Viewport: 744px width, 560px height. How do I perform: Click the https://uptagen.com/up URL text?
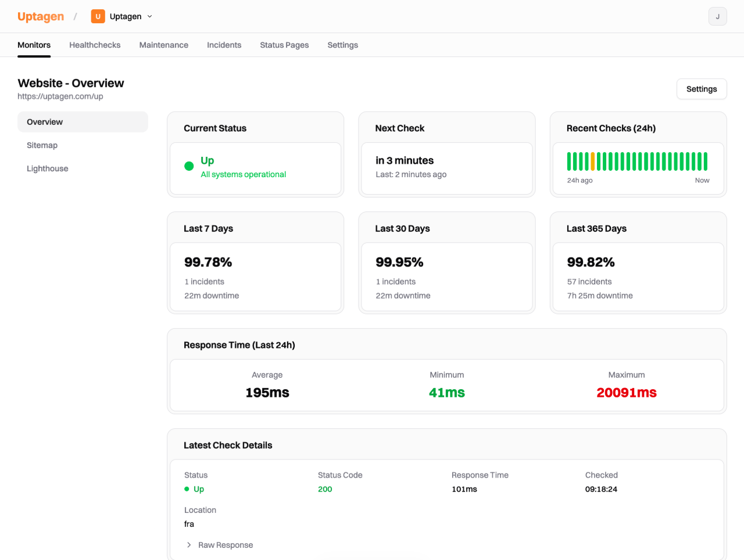click(x=60, y=96)
